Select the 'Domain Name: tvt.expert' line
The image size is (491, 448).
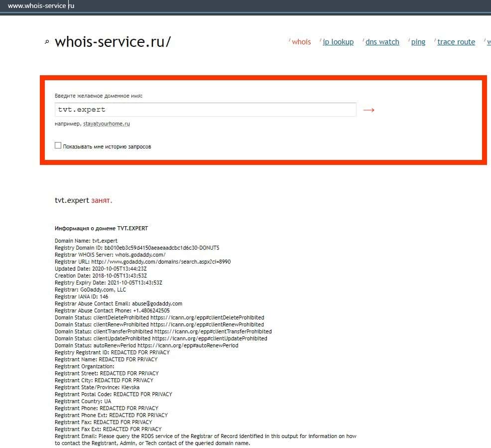(x=86, y=241)
